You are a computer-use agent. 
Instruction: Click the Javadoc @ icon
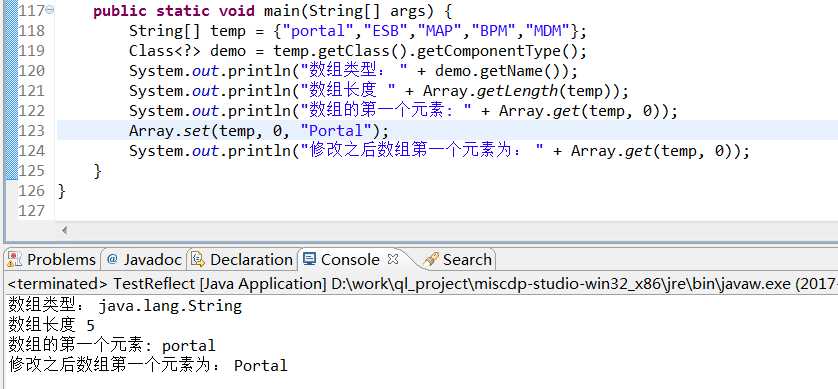tap(112, 259)
